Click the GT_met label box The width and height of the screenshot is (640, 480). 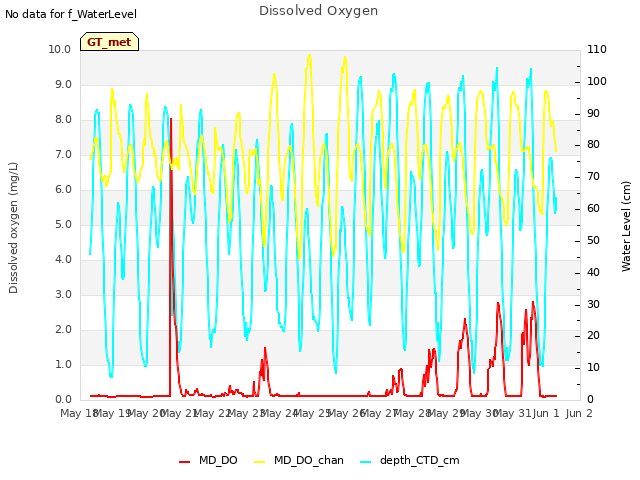(x=109, y=42)
